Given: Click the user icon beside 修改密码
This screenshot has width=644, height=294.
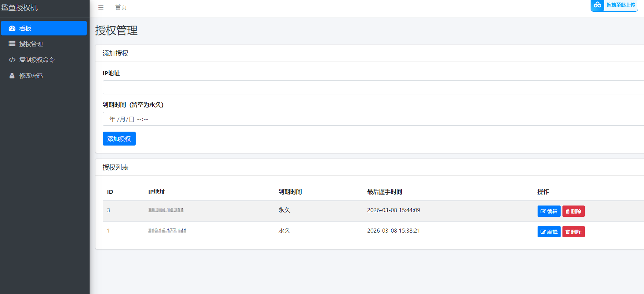Looking at the screenshot, I should pyautogui.click(x=12, y=76).
